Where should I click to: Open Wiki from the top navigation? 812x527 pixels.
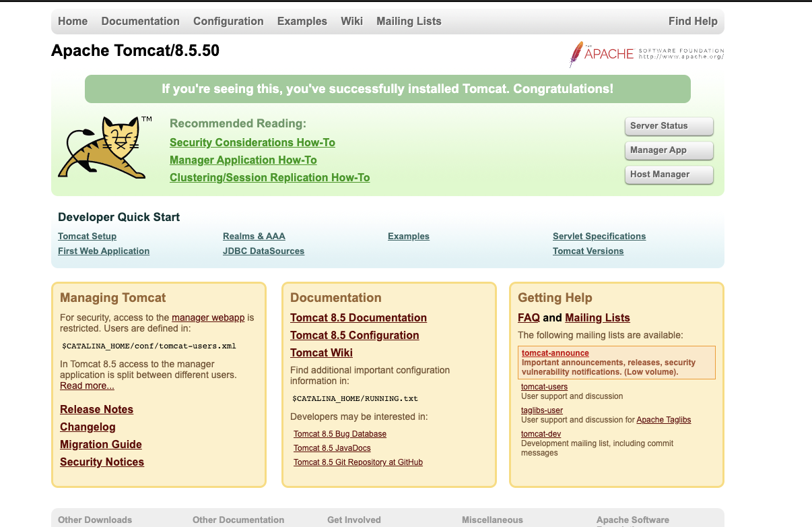(x=351, y=21)
